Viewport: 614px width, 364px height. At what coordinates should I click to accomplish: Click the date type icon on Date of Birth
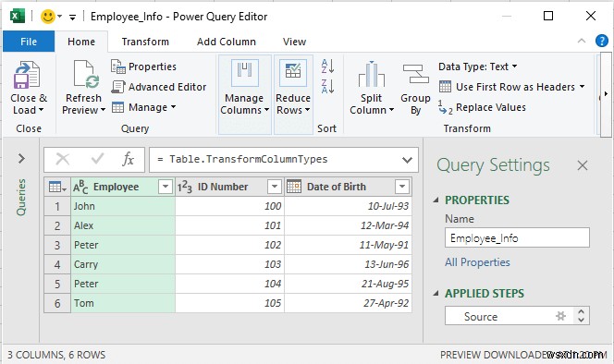294,187
